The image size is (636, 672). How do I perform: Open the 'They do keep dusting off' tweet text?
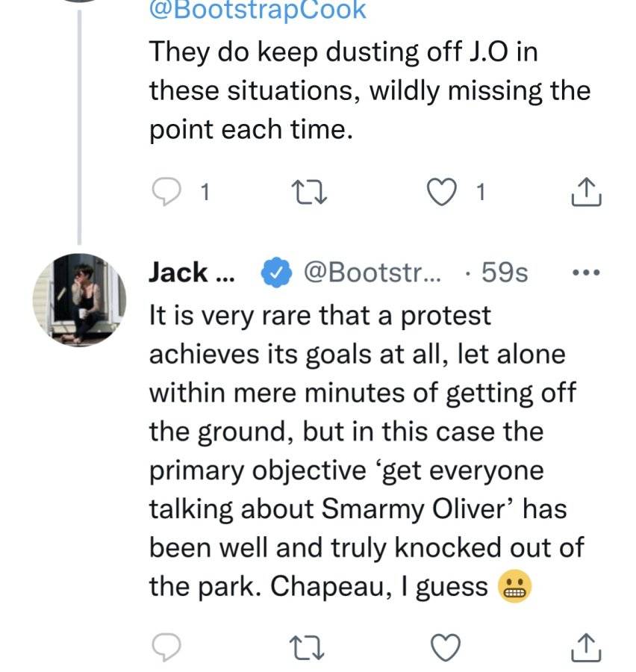click(370, 90)
